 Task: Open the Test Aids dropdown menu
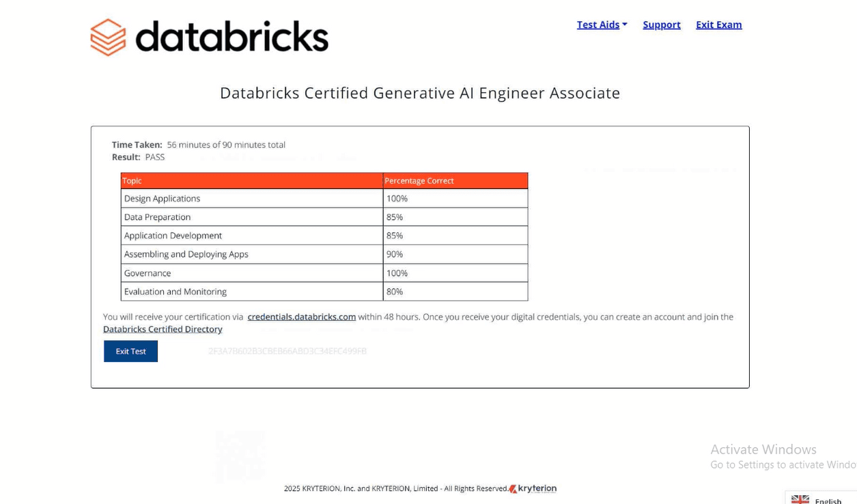point(602,25)
